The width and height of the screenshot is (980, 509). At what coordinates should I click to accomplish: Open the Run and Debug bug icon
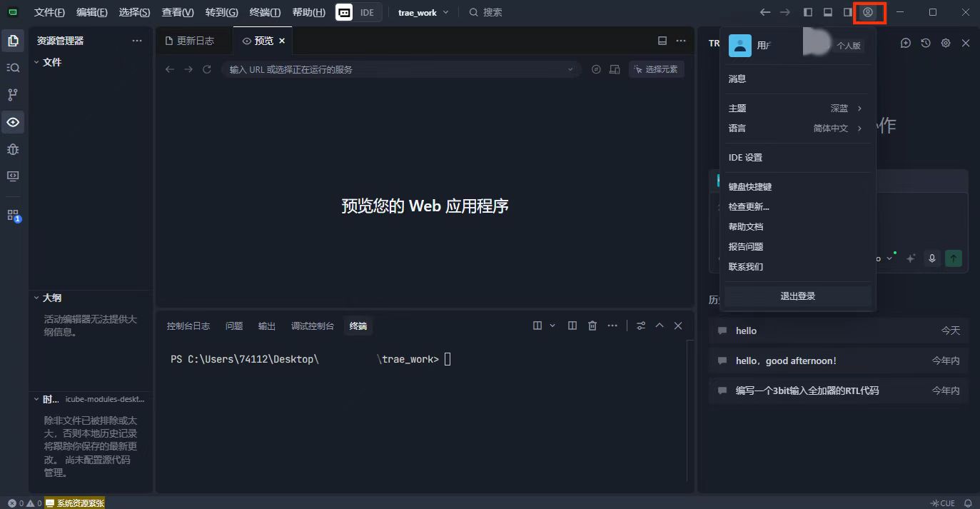[x=13, y=149]
